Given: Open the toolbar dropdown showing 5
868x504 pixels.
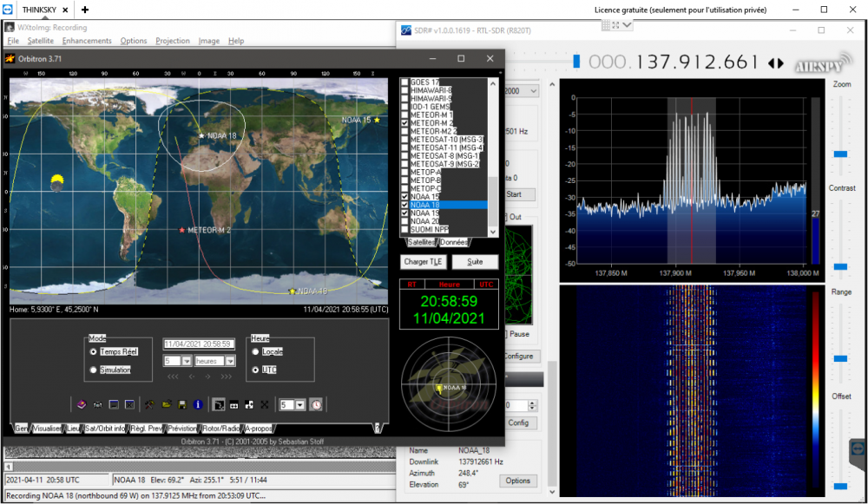Looking at the screenshot, I should click(299, 405).
